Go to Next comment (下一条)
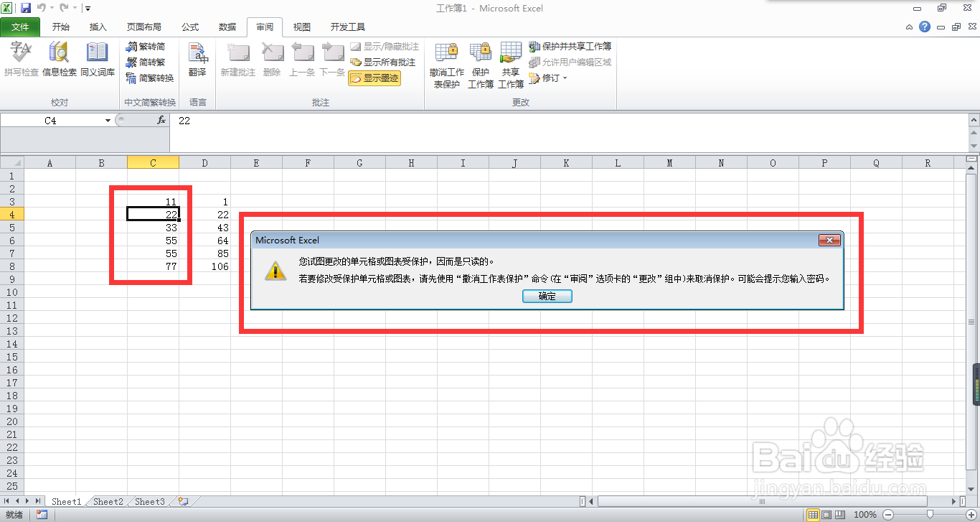 pos(332,60)
